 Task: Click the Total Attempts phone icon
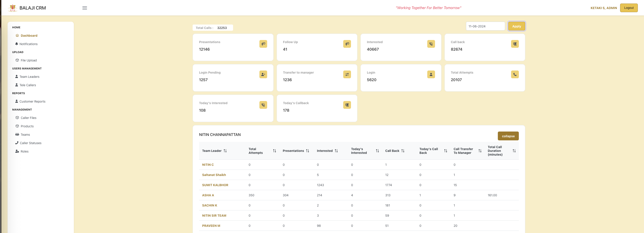tap(515, 74)
